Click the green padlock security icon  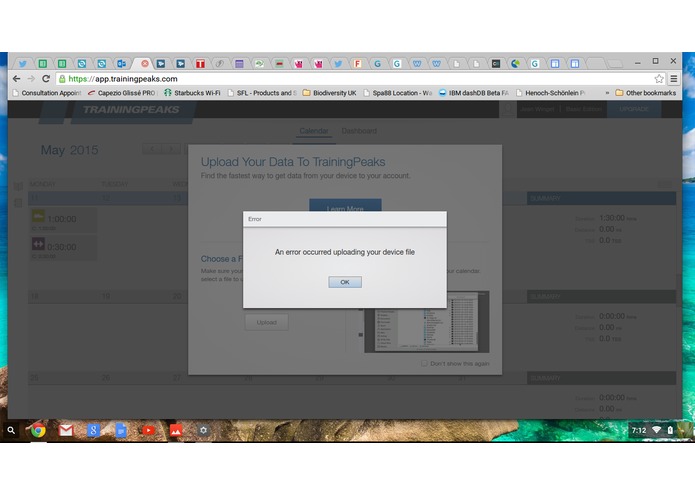coord(62,79)
